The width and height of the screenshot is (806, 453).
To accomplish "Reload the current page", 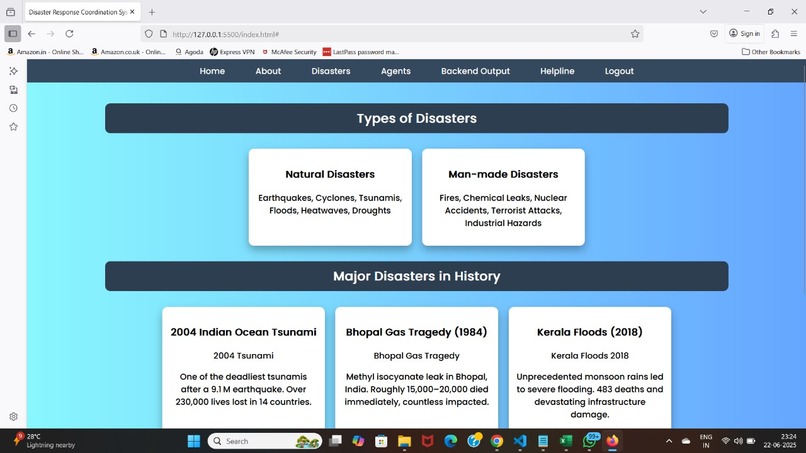I will (x=69, y=34).
